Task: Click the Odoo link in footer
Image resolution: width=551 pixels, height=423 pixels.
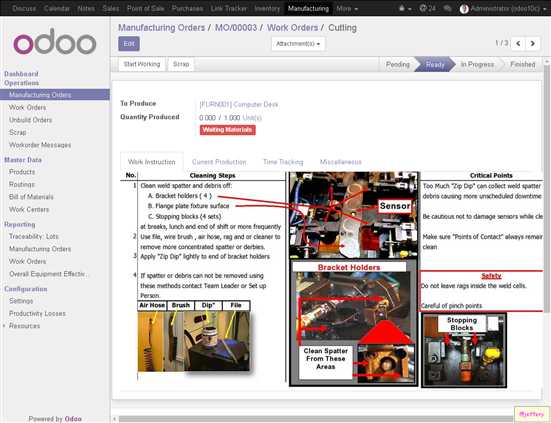Action: coord(73,419)
